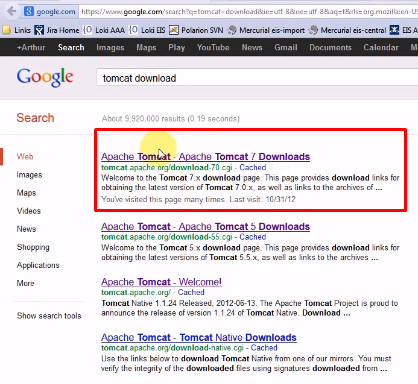
Task: Open Cached link for tomcat.apache.org/ result
Action: pyautogui.click(x=191, y=292)
